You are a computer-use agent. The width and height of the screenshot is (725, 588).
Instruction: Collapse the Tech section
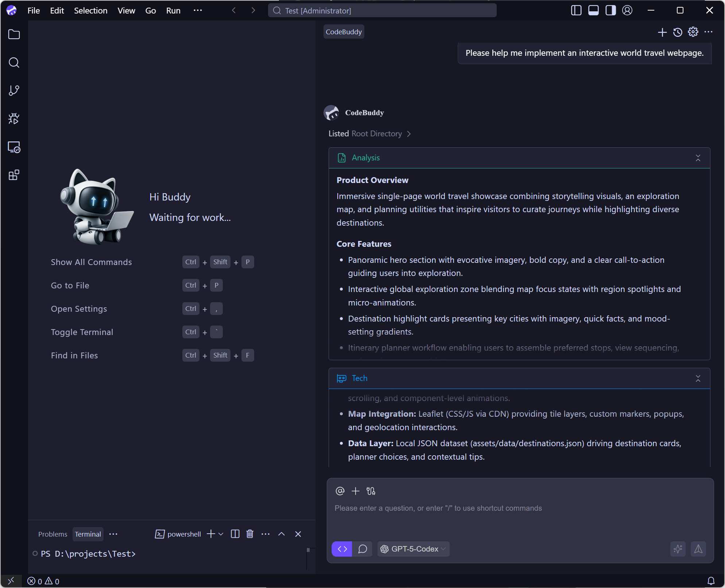[x=698, y=378]
